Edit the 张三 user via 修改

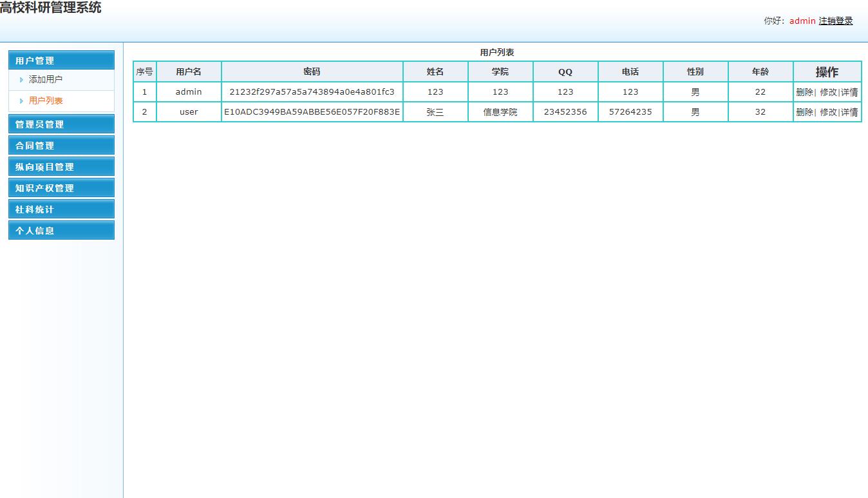(828, 112)
